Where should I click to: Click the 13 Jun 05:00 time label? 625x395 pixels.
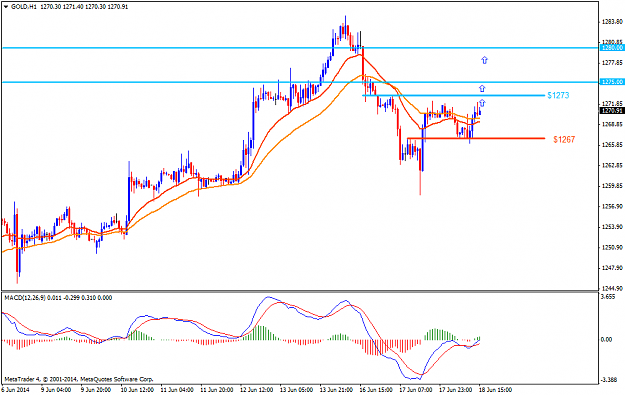(x=296, y=389)
